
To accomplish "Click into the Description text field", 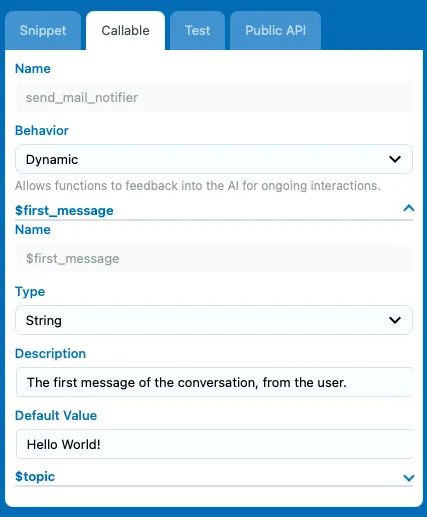I will (214, 382).
